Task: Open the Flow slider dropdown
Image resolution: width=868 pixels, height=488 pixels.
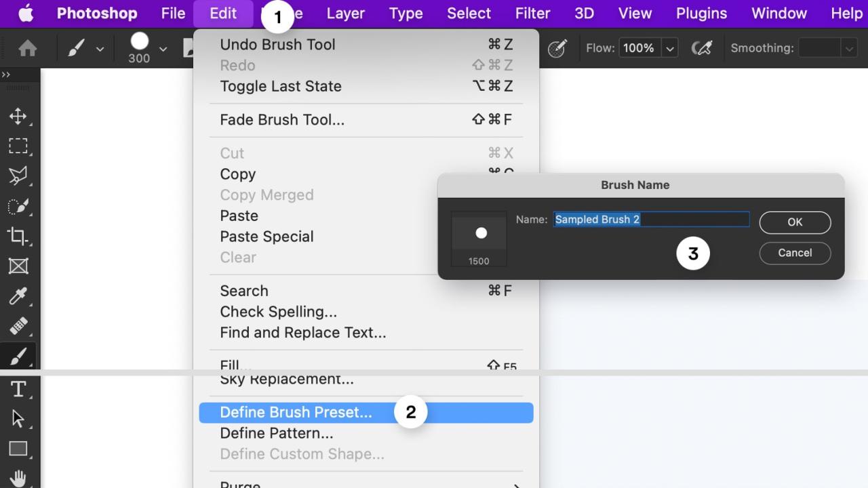Action: click(x=670, y=48)
